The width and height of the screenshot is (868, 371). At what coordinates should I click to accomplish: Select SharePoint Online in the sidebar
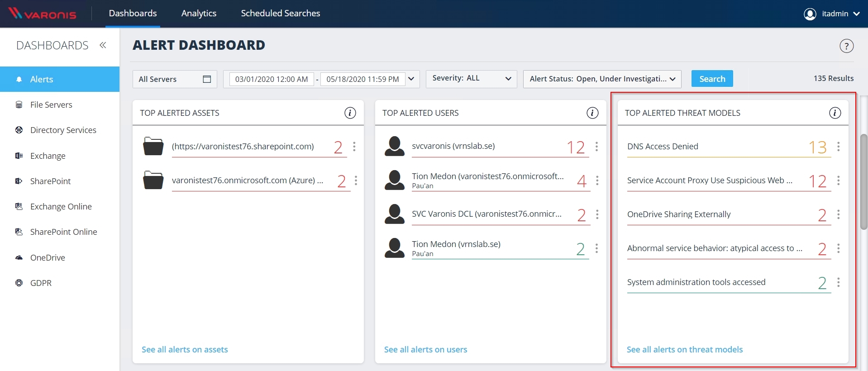63,232
